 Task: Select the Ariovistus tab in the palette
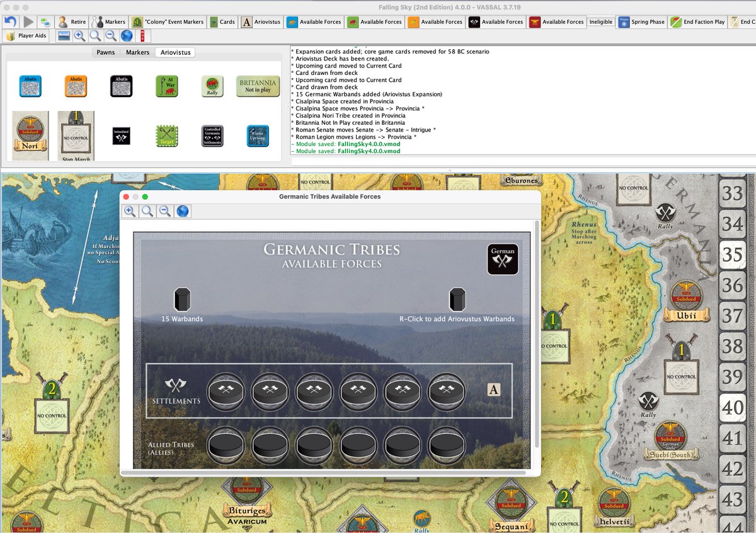coord(175,52)
